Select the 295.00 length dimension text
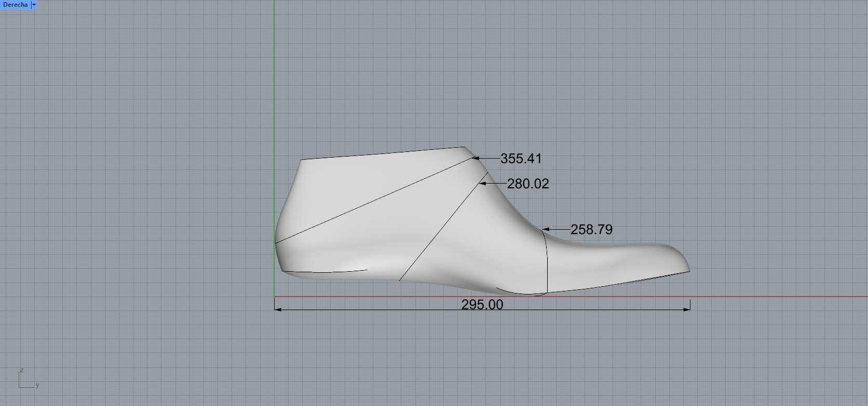 tap(482, 304)
